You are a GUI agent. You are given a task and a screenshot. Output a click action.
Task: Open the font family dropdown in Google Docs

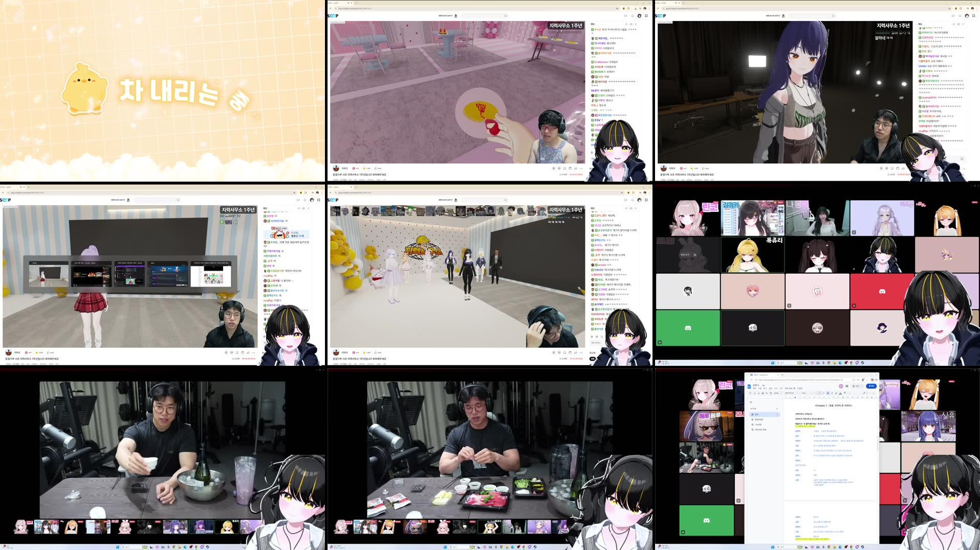tap(804, 393)
